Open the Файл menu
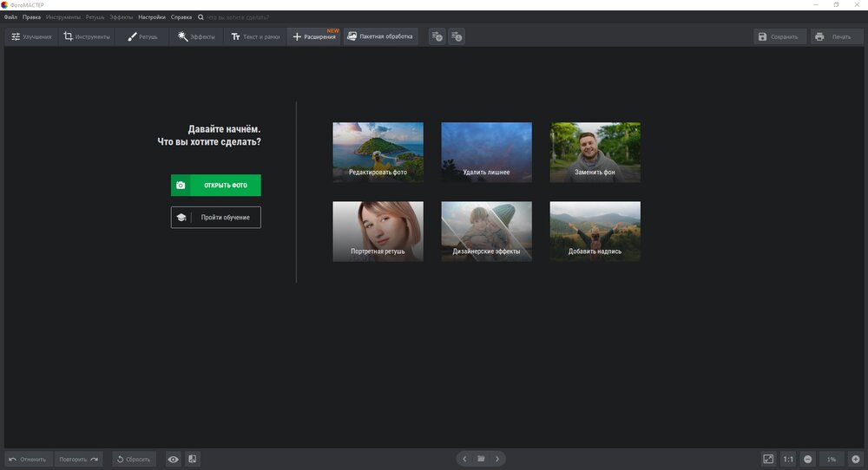 [10, 17]
